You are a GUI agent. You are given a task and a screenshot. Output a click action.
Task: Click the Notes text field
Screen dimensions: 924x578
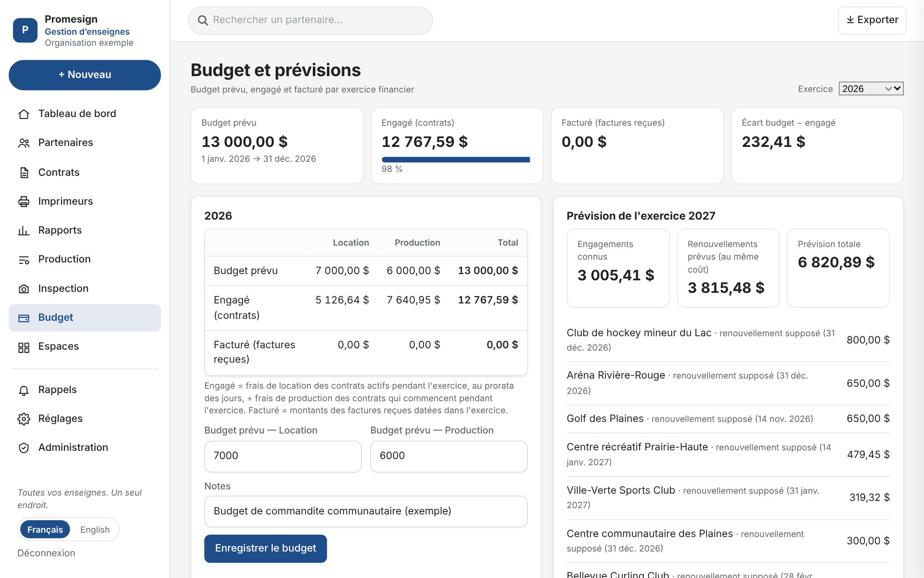[366, 511]
